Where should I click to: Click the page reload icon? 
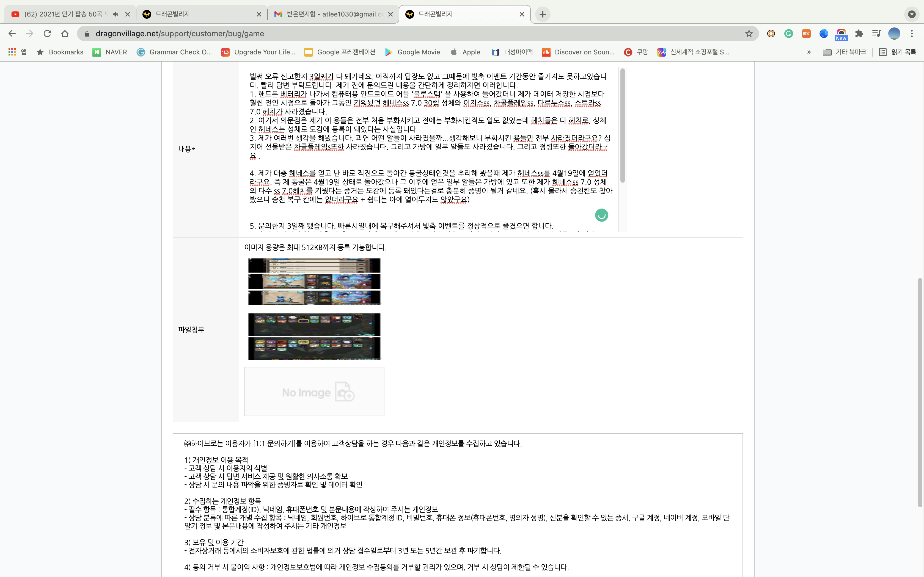pos(47,34)
